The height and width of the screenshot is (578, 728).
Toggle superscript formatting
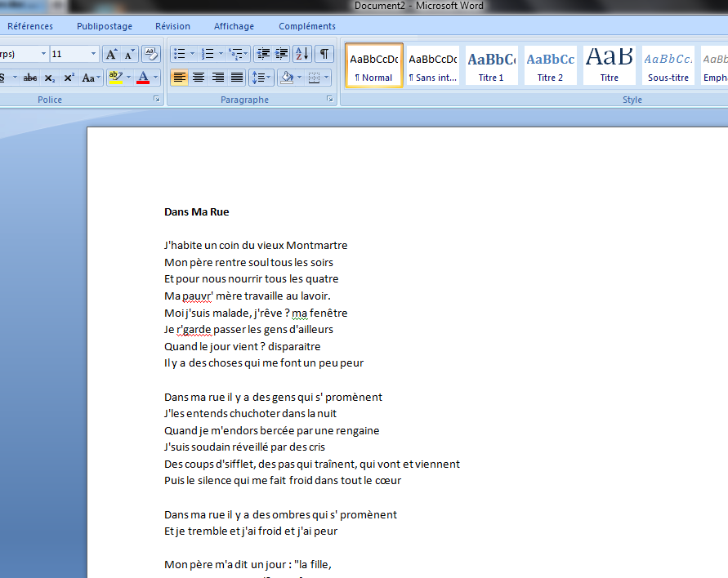(69, 78)
